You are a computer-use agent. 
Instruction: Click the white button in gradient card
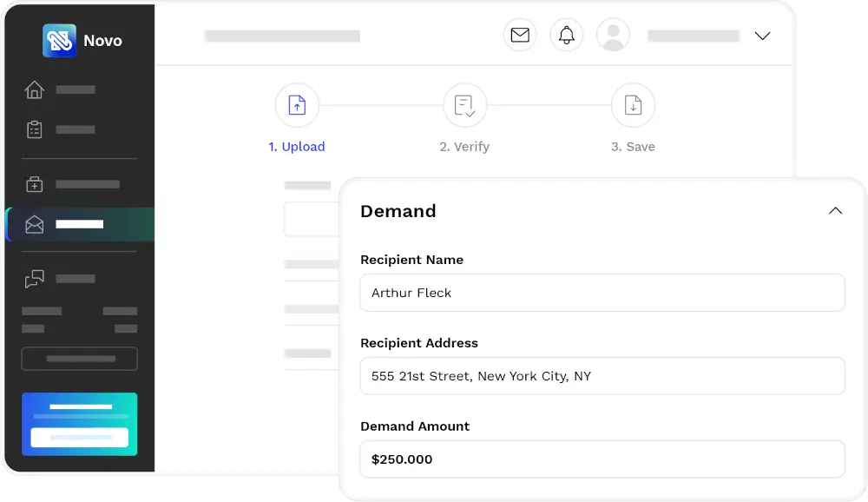pos(79,438)
